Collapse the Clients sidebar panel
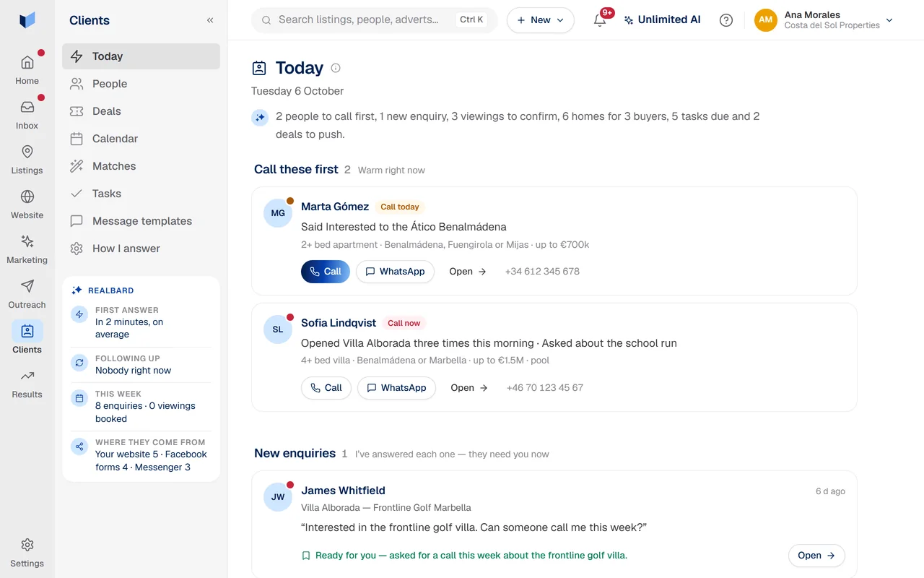This screenshot has height=578, width=924. pos(210,20)
